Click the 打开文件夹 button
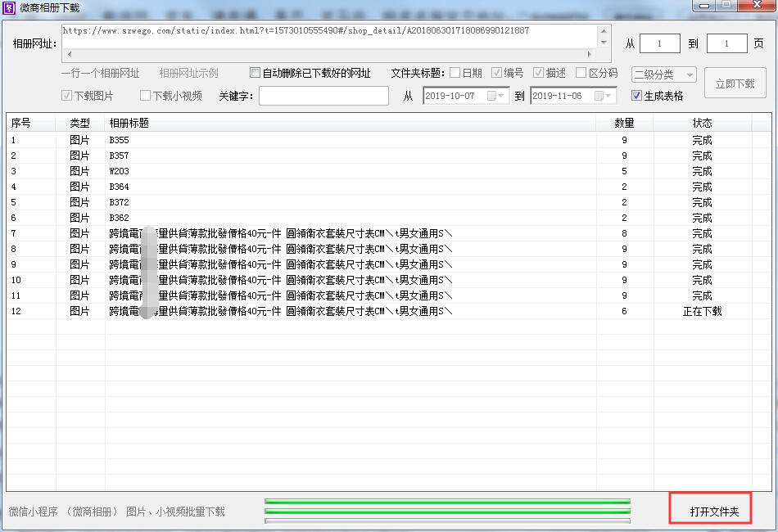The image size is (778, 532). [x=713, y=512]
